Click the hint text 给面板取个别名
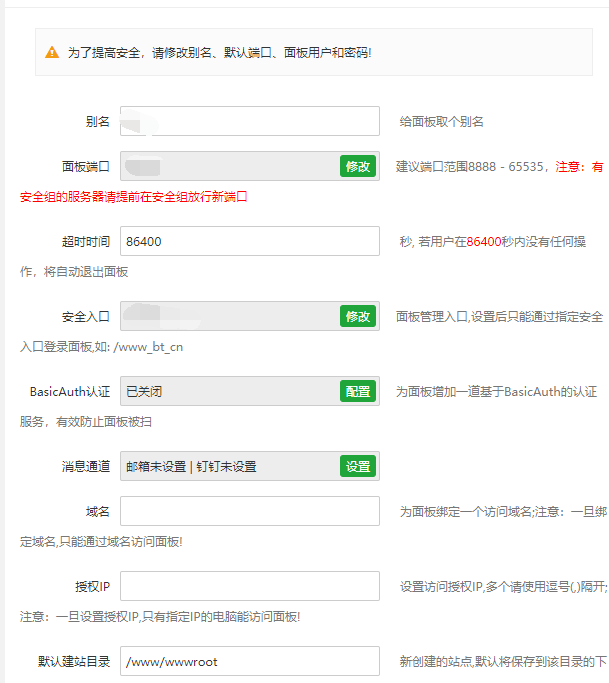Viewport: 609px width, 683px height. click(441, 122)
